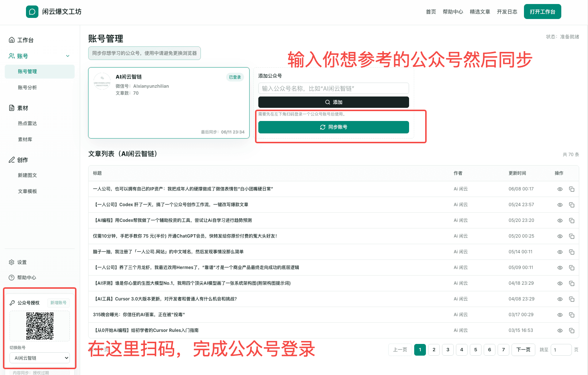Click the 下一页 pagination button
Image resolution: width=588 pixels, height=375 pixels.
(x=523, y=350)
